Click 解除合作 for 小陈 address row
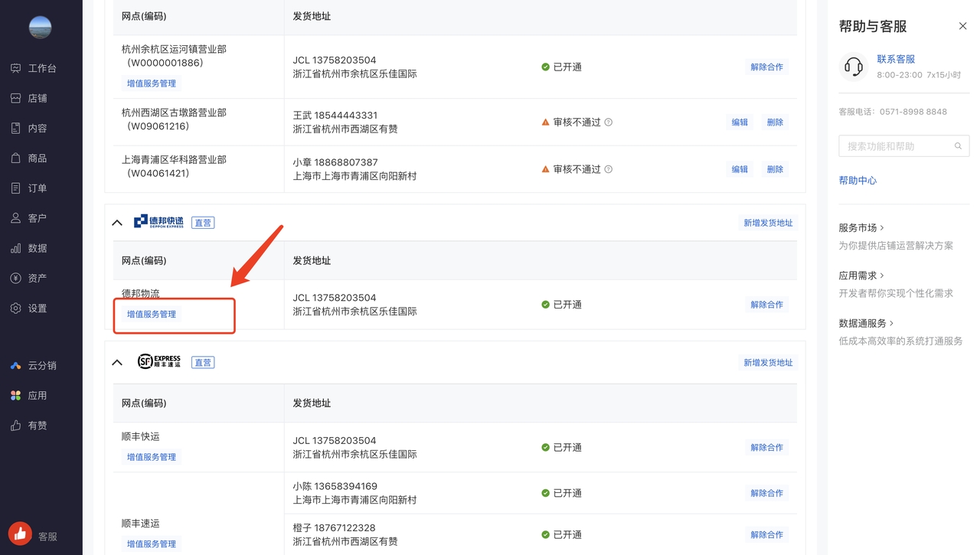The width and height of the screenshot is (980, 555). (x=766, y=493)
